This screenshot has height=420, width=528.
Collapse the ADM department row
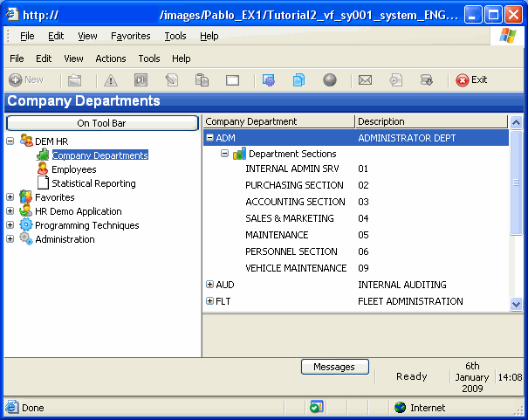pos(209,138)
